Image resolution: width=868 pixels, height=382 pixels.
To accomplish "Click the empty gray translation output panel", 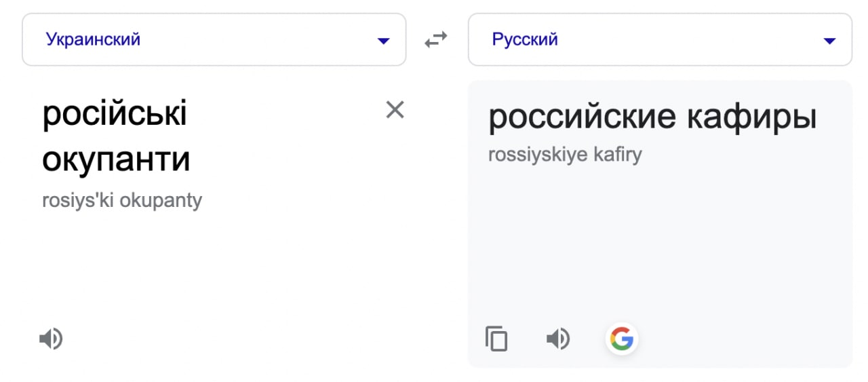I will click(x=660, y=244).
